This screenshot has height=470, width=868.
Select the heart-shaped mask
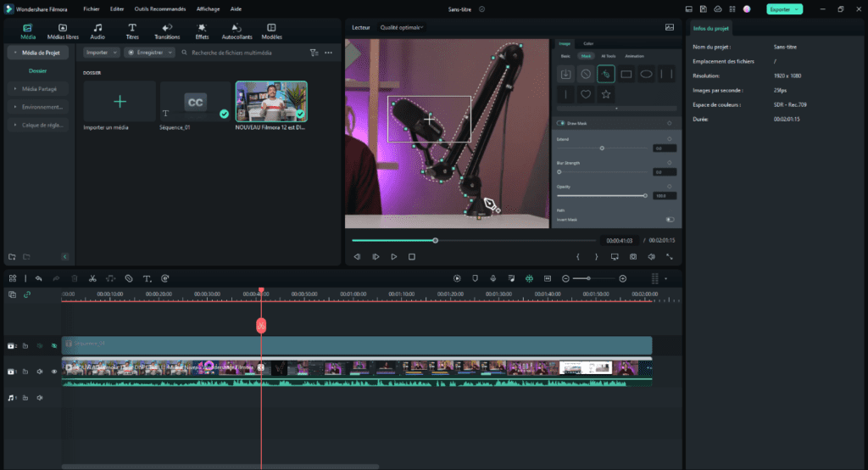[x=585, y=94]
